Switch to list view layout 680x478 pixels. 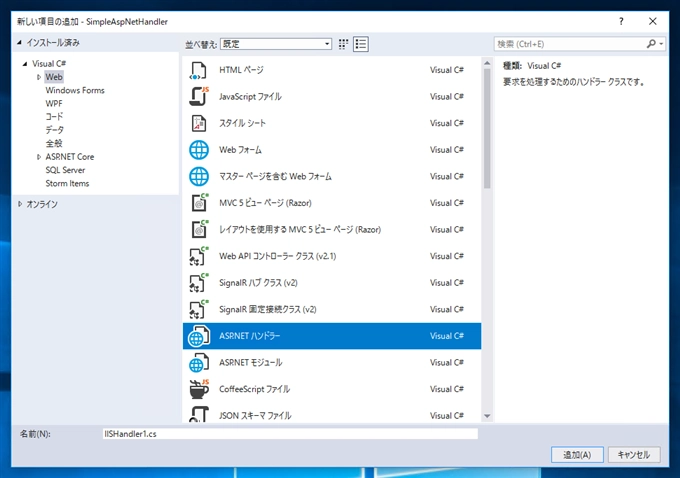coord(361,44)
